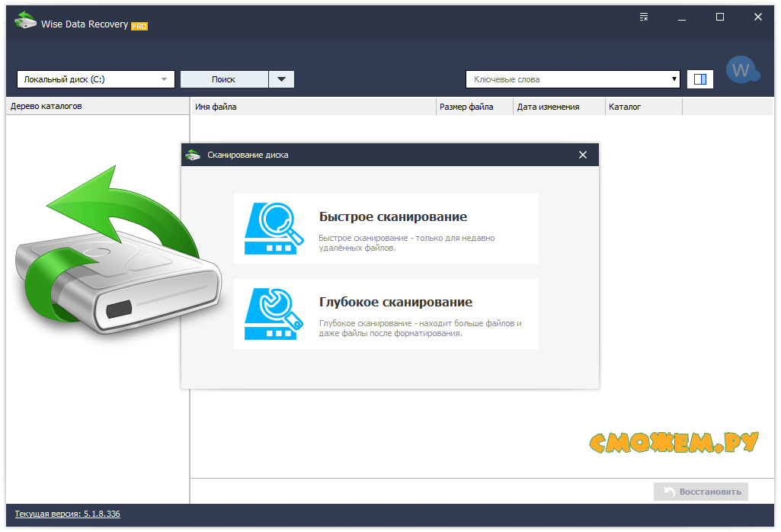Click the Дерево каталогов panel header
The width and height of the screenshot is (781, 532).
point(98,106)
